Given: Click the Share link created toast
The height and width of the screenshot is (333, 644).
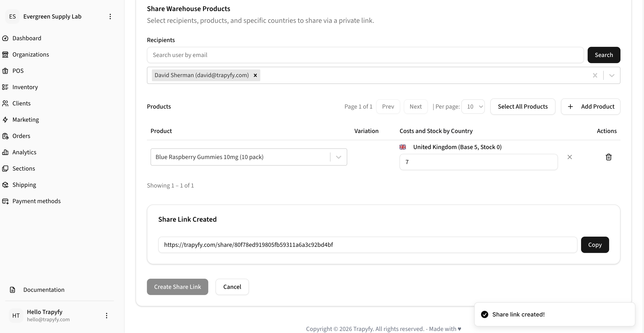Looking at the screenshot, I should point(555,314).
